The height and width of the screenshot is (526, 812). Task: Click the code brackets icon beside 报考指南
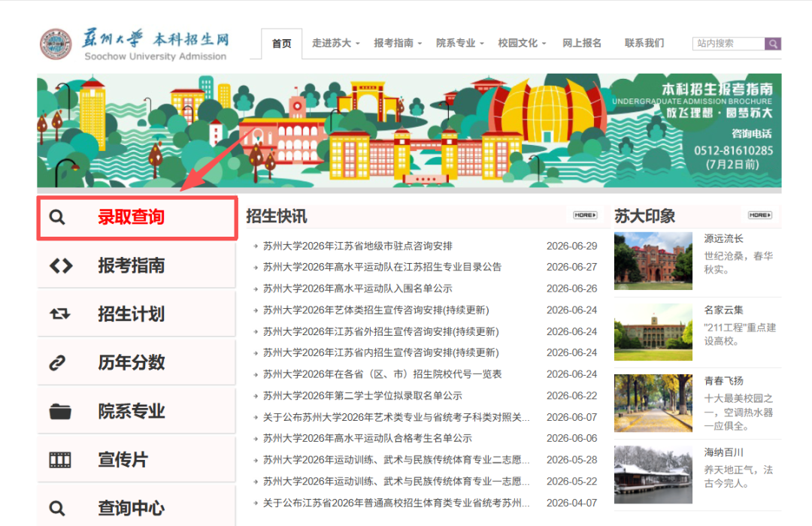coord(61,265)
